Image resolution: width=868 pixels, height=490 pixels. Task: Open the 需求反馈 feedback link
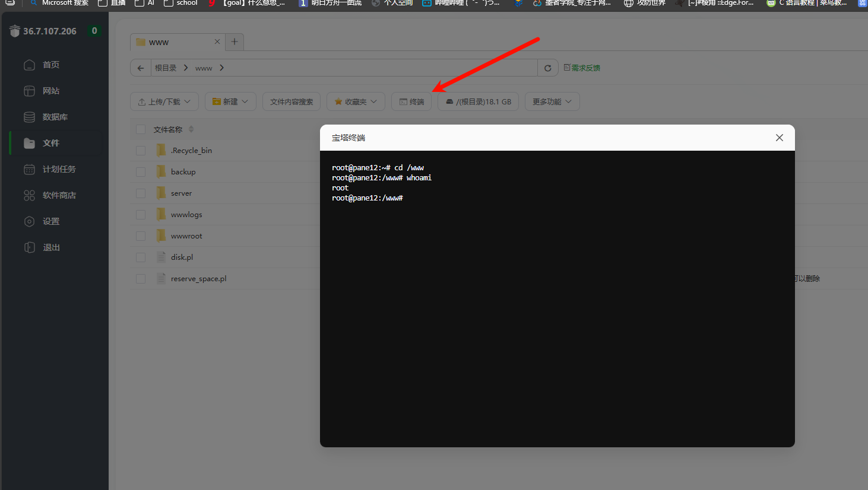pyautogui.click(x=582, y=68)
